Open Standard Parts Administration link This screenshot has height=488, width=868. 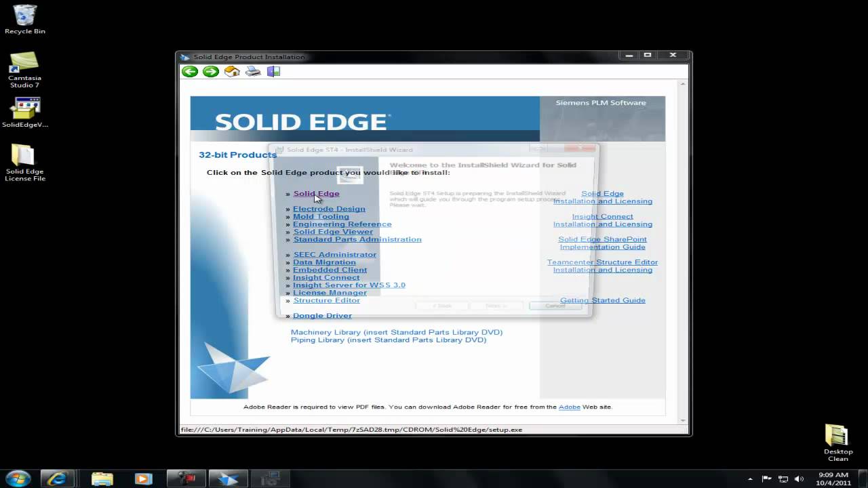357,239
